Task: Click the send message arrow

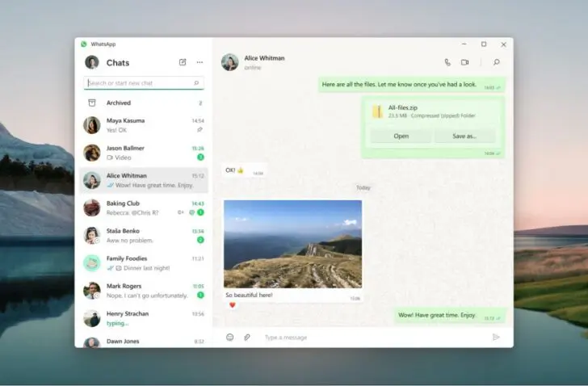Action: 496,338
